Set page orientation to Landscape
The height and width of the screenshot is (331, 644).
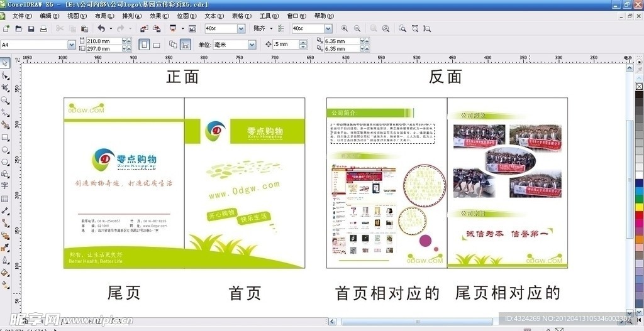[x=157, y=45]
